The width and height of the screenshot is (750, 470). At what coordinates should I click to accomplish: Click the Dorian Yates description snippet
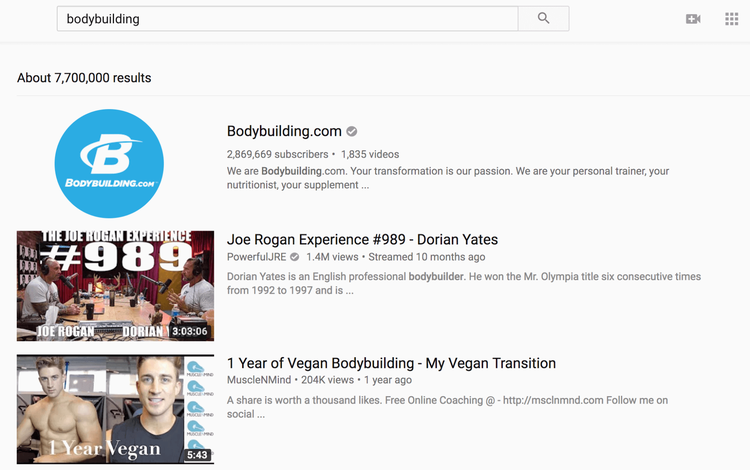[464, 283]
